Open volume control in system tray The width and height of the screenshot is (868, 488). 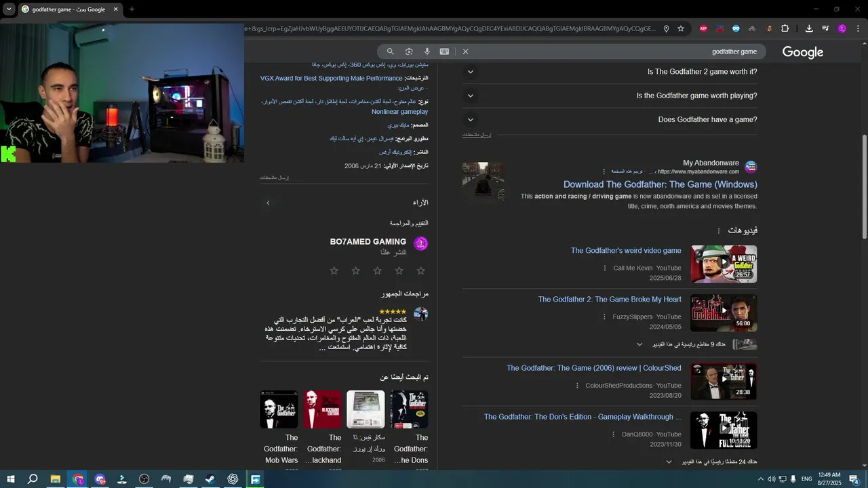coord(771,479)
